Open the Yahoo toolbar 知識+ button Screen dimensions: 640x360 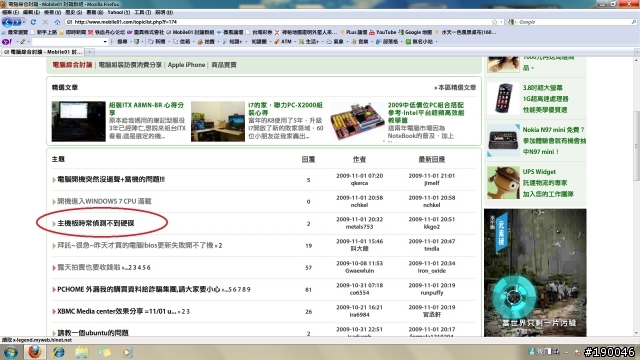point(233,42)
